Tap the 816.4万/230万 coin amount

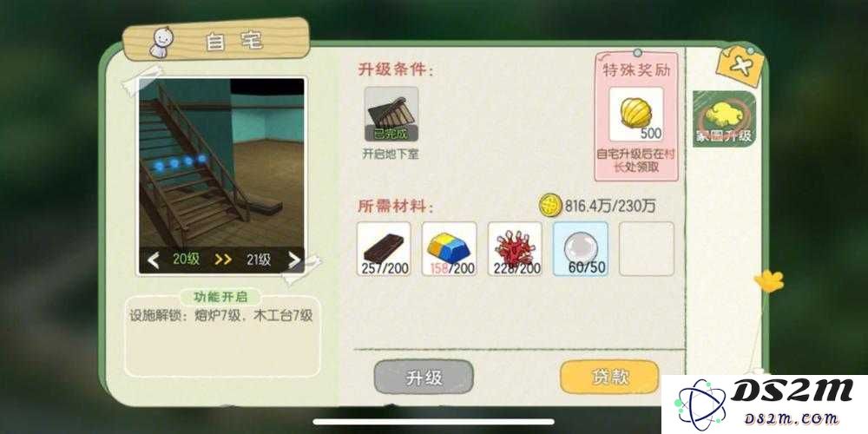610,206
